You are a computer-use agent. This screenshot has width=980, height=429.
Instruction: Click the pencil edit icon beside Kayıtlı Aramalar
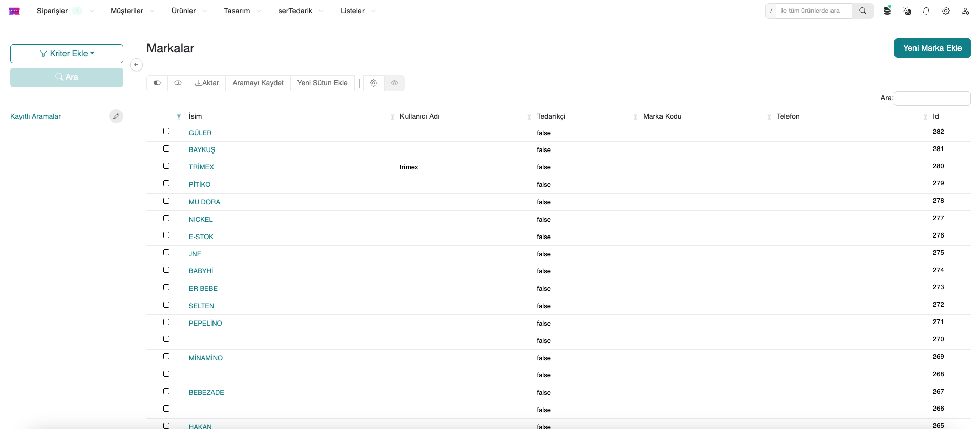116,116
